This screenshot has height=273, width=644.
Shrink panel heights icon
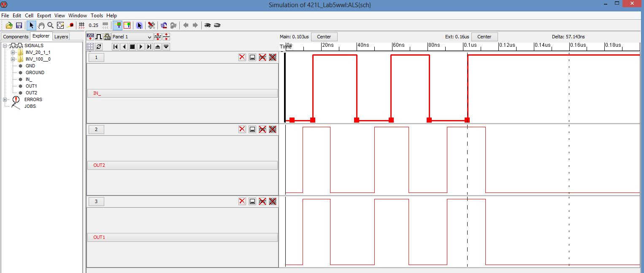pyautogui.click(x=166, y=37)
